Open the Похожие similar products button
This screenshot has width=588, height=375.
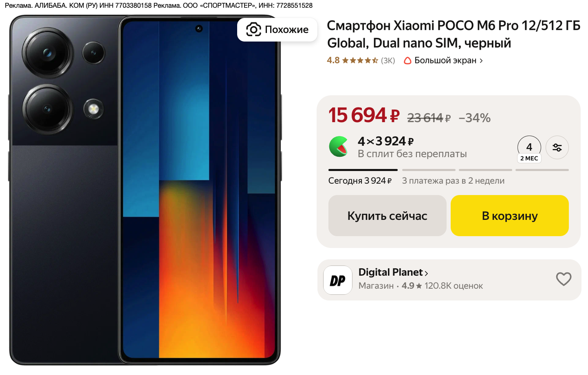point(277,29)
